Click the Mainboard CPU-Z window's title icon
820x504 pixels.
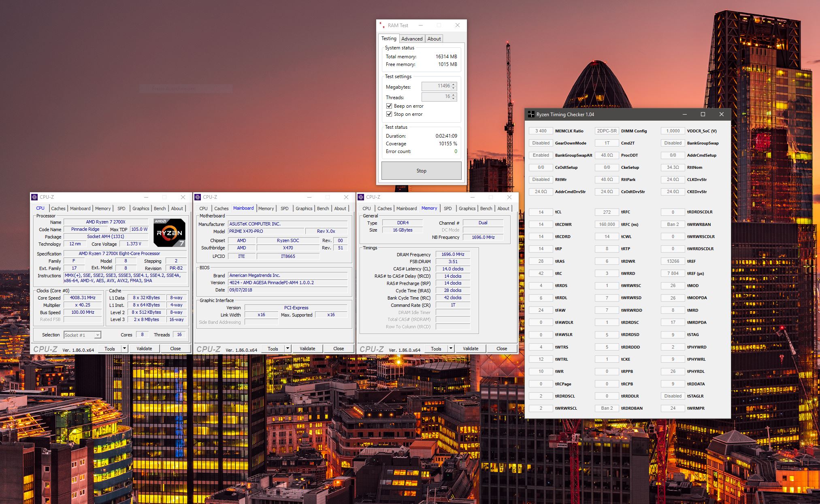coord(198,197)
